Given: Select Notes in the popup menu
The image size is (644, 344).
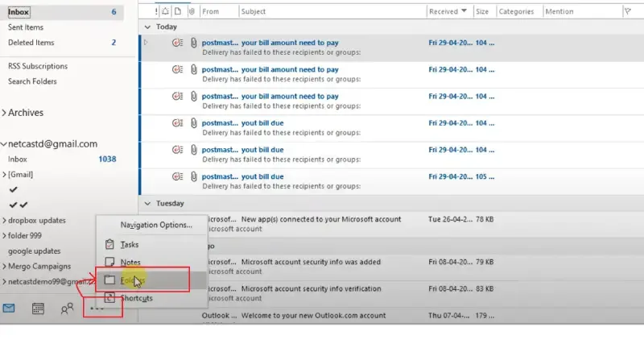Looking at the screenshot, I should (130, 262).
